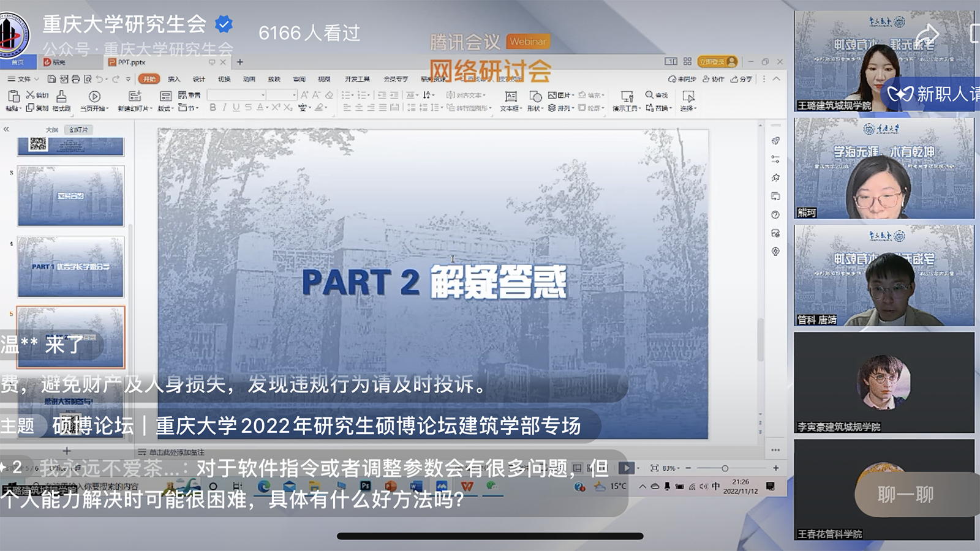Screen dimensions: 980x551
Task: Click the Print icon in quick toolbar
Action: click(75, 79)
